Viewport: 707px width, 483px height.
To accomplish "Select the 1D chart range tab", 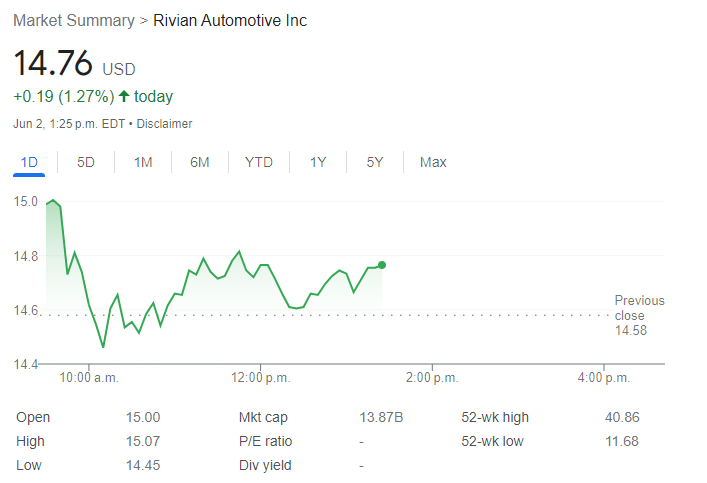I will tap(29, 162).
